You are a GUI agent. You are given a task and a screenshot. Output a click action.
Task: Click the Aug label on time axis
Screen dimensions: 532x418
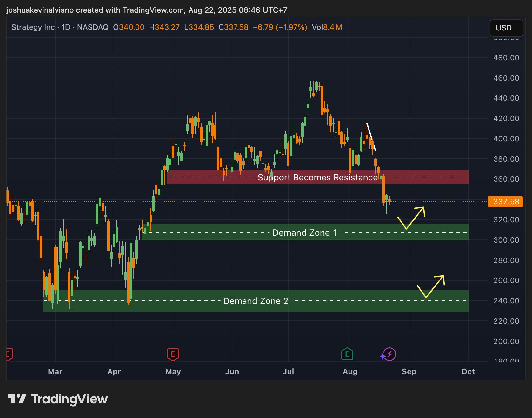350,372
